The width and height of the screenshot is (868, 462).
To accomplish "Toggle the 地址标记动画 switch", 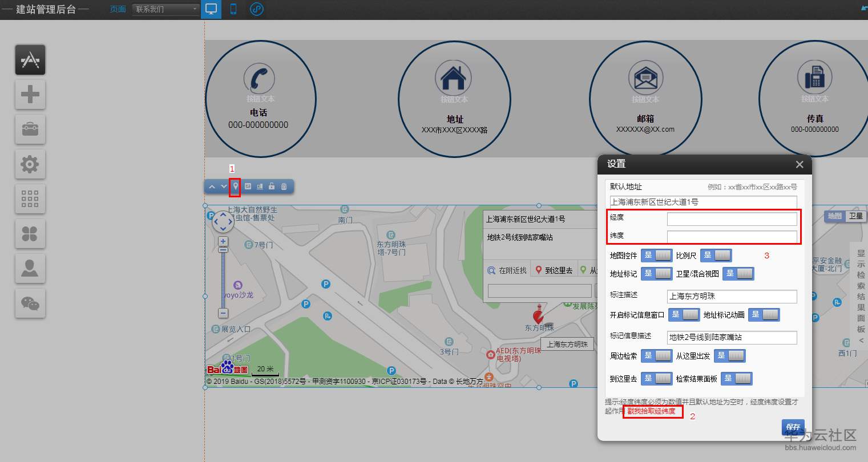I will tap(764, 315).
